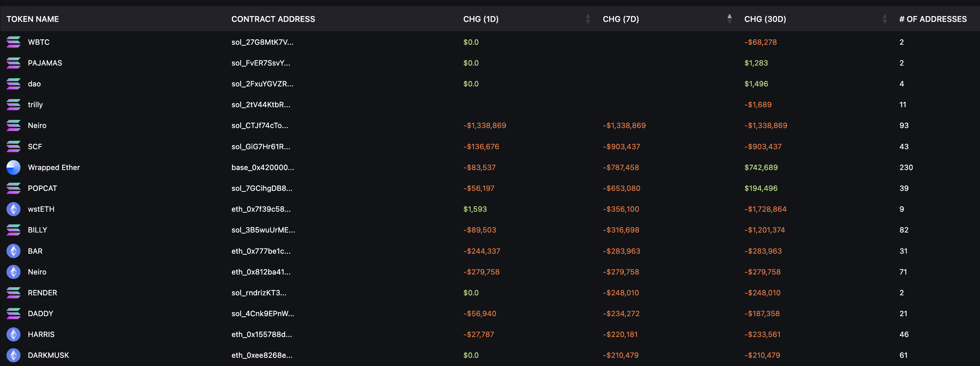Screen dimensions: 980x366
Task: Click DADDY's 7D change -$234,272
Action: tap(621, 313)
